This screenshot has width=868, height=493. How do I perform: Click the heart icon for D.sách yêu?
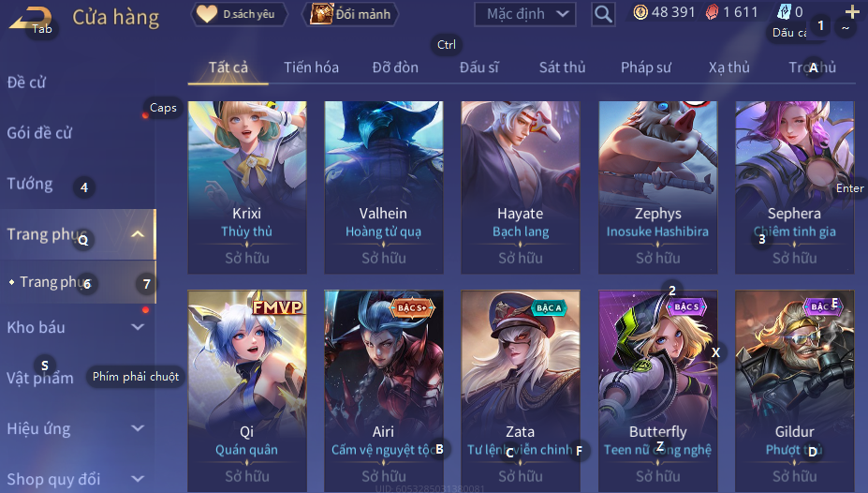[207, 14]
